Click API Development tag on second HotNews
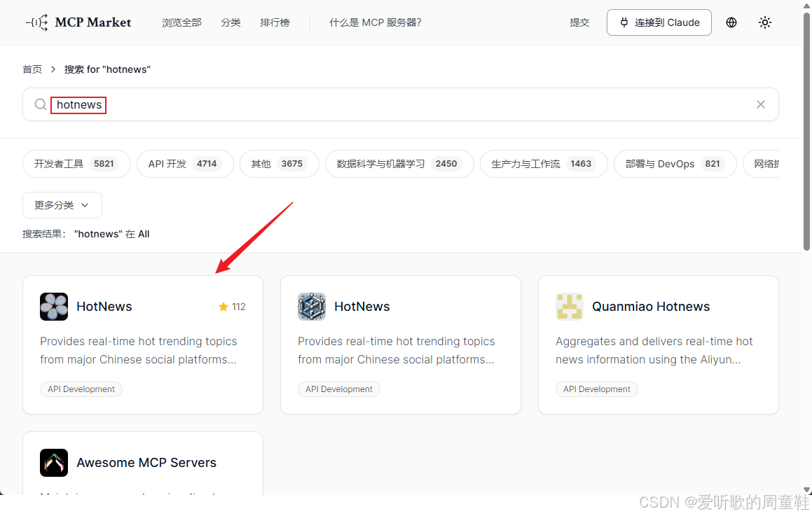 tap(339, 389)
